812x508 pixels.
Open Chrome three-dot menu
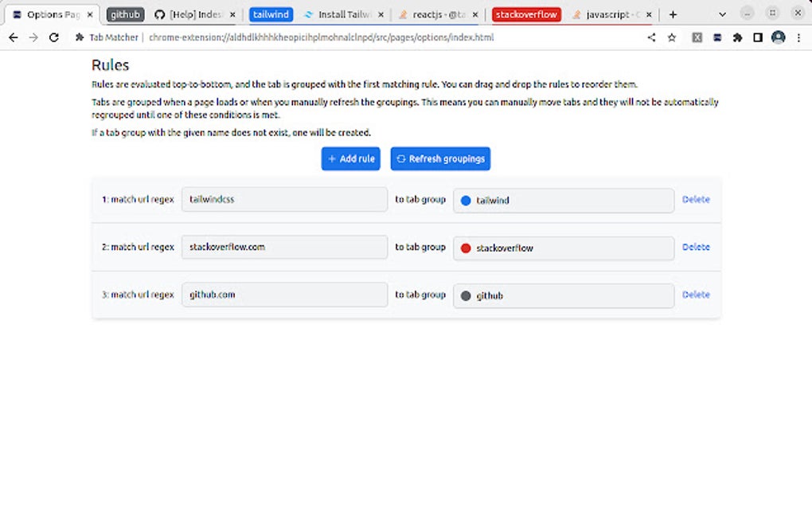coord(798,37)
